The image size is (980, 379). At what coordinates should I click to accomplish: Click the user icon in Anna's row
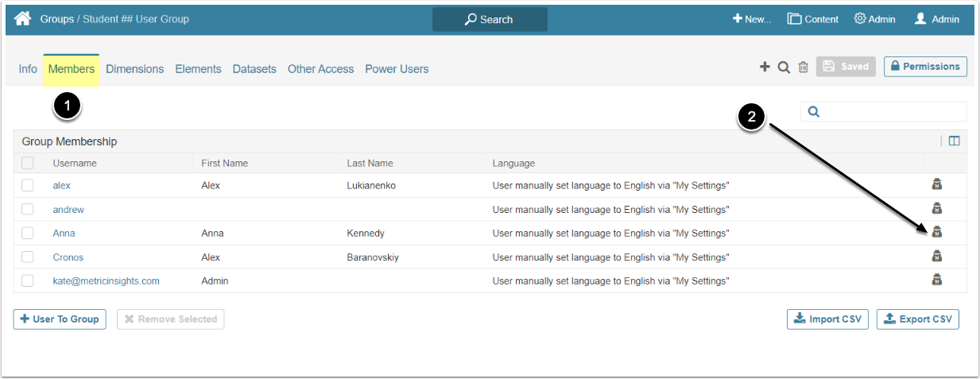pos(936,232)
